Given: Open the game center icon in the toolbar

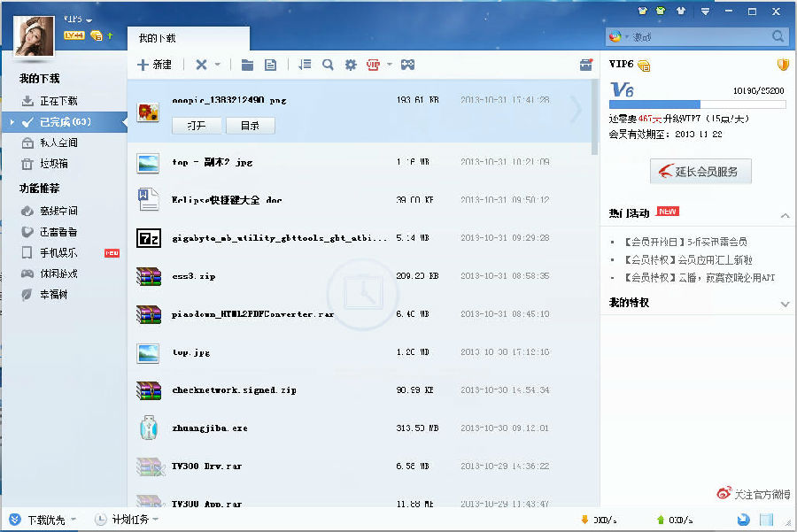Looking at the screenshot, I should [x=407, y=64].
